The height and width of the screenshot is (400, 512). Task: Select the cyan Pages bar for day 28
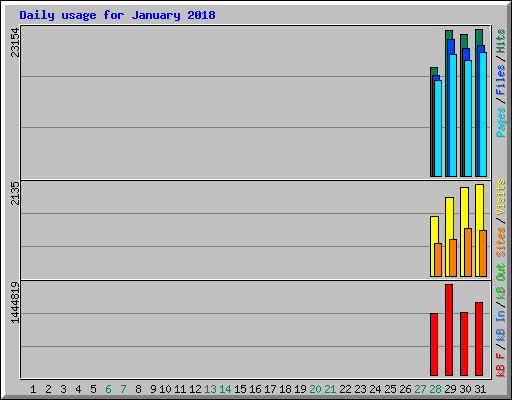click(438, 128)
